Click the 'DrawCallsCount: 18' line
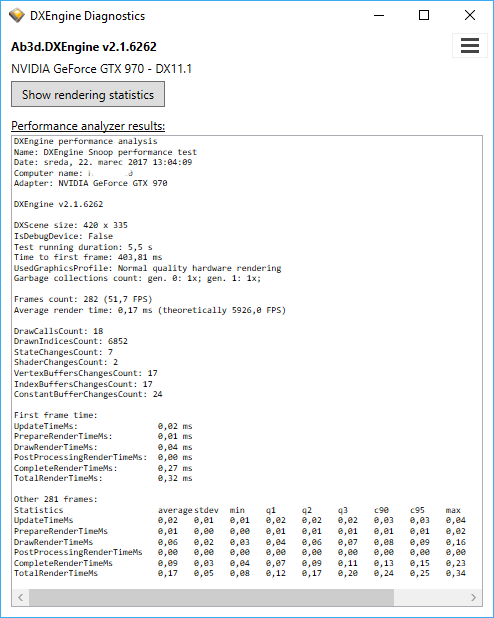494x618 pixels. pos(58,331)
